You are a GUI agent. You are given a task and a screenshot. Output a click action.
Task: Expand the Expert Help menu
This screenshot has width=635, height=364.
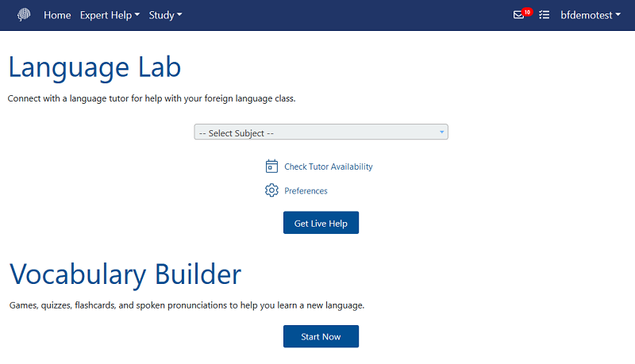tap(110, 15)
